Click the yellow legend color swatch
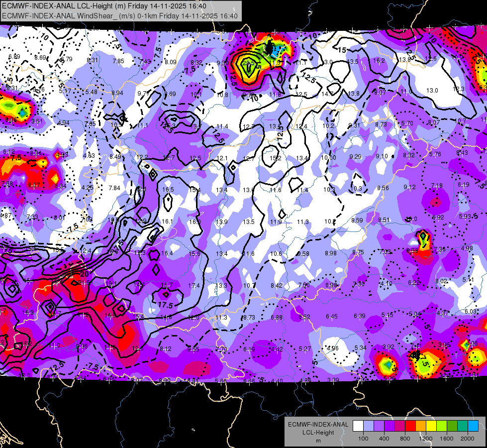The height and width of the screenshot is (448, 487). [431, 426]
